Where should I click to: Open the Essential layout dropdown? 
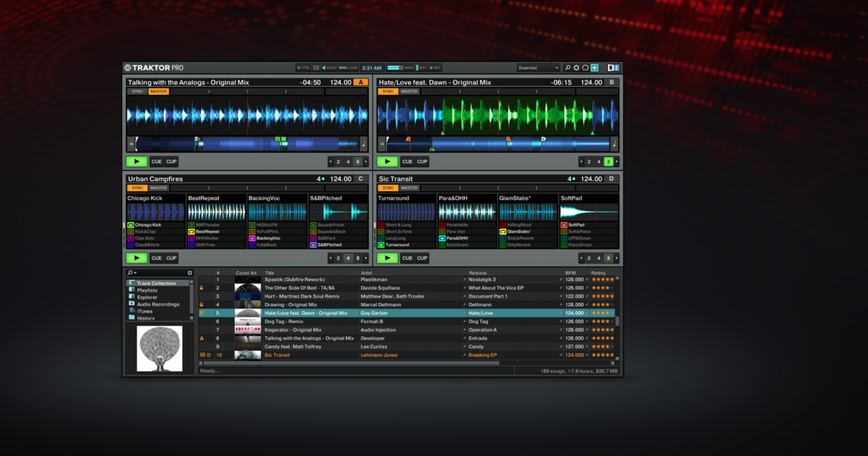point(538,68)
